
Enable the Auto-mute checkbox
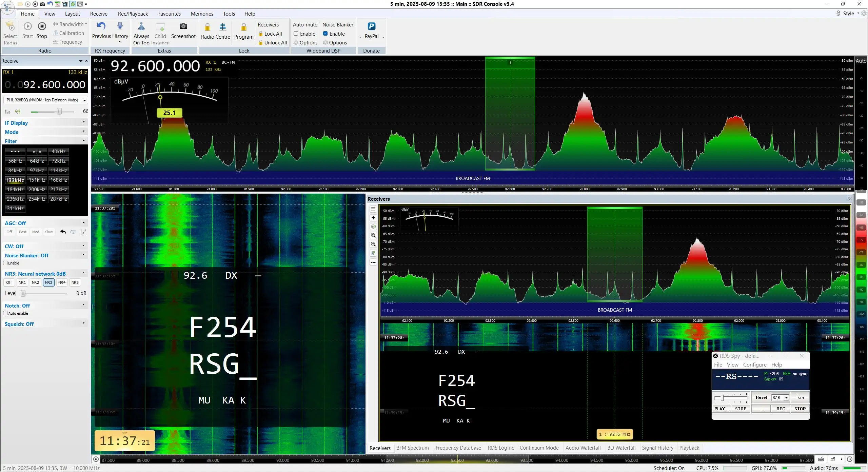pyautogui.click(x=296, y=34)
